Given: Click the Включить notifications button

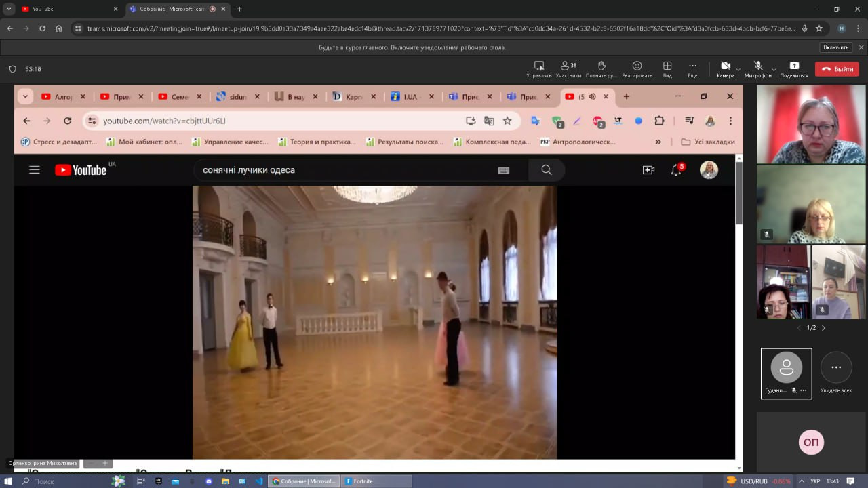Looking at the screenshot, I should (x=835, y=47).
